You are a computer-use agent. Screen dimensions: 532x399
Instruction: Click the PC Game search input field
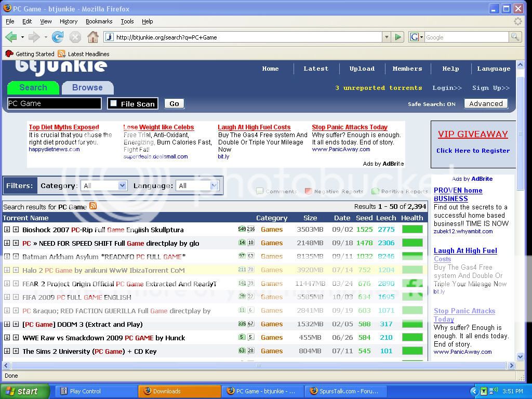pos(55,103)
